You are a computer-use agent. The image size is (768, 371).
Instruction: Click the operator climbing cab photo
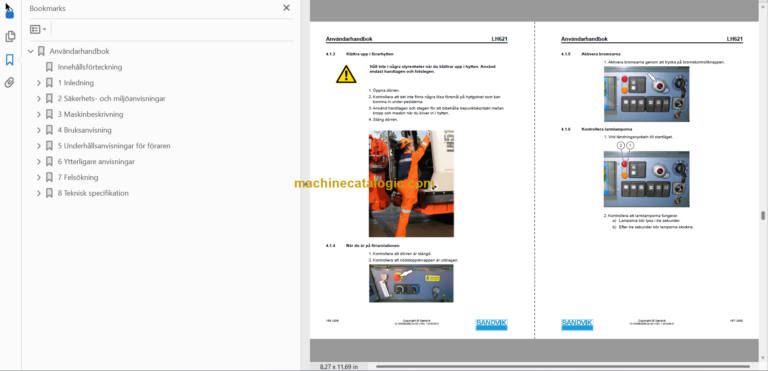411,183
